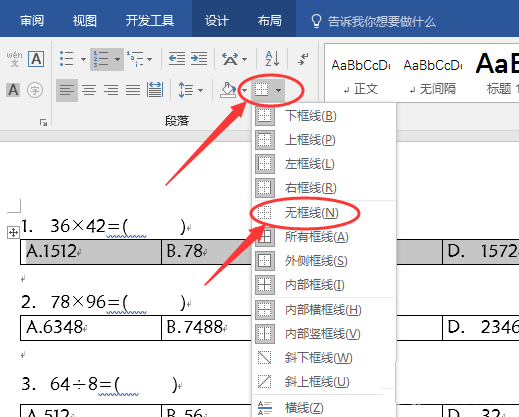The width and height of the screenshot is (519, 417).
Task: Choose 下框线(B) from borders menu
Action: pos(325,116)
